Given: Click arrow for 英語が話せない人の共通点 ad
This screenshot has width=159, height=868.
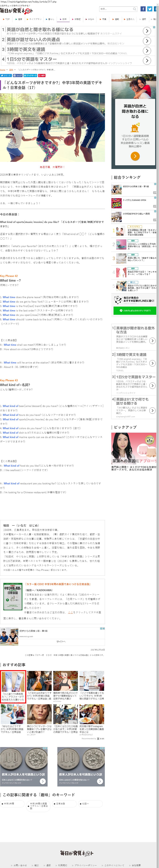Looking at the screenshot, I should pos(147,41).
